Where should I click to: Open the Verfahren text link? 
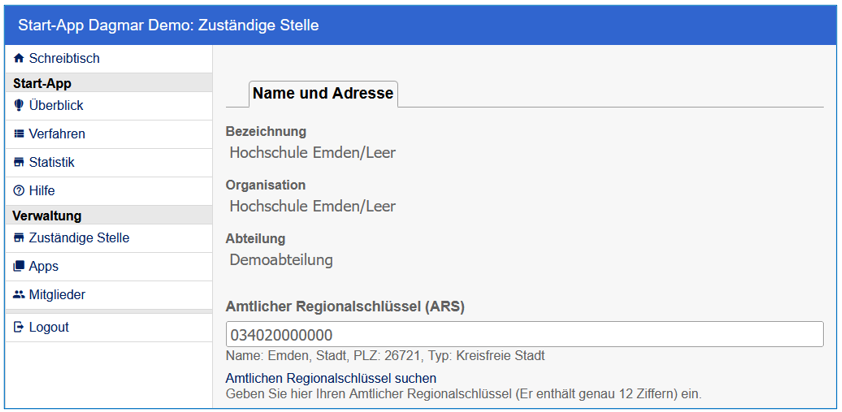57,134
